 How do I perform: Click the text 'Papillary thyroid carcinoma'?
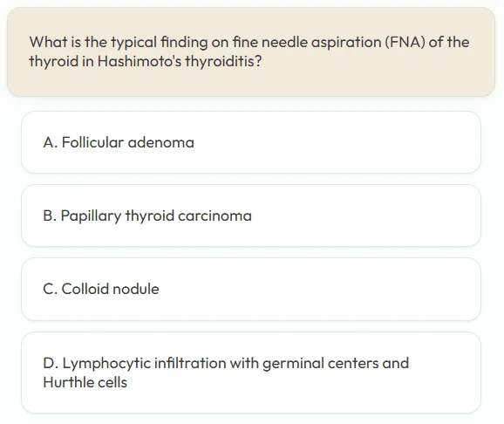[156, 215]
